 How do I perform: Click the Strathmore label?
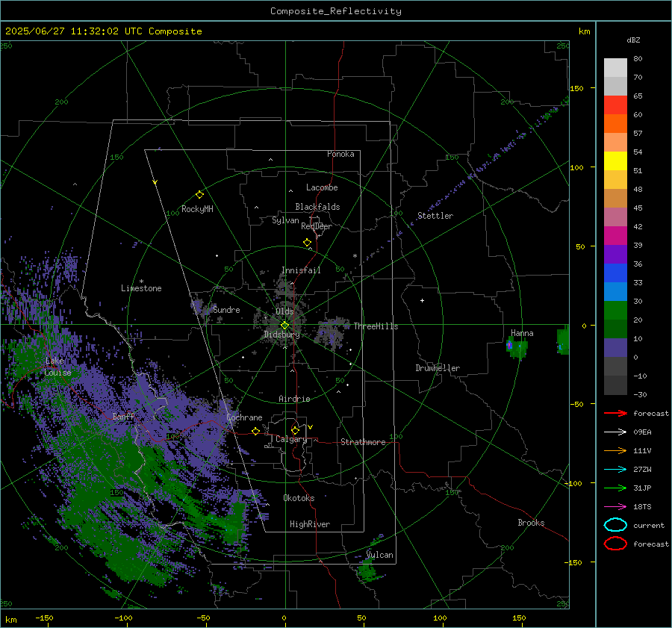(x=363, y=442)
